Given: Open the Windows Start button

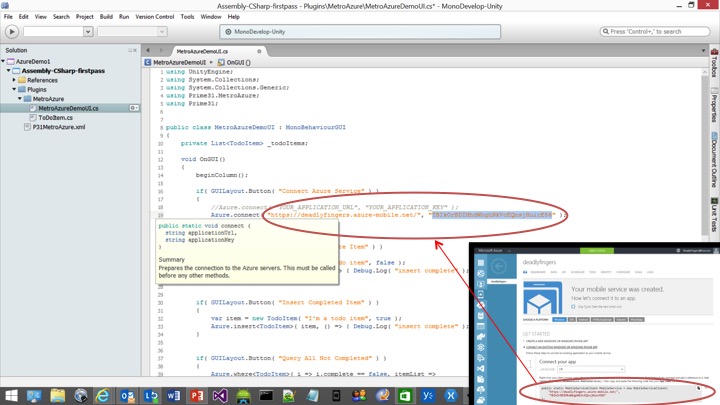Looking at the screenshot, I should (x=11, y=395).
